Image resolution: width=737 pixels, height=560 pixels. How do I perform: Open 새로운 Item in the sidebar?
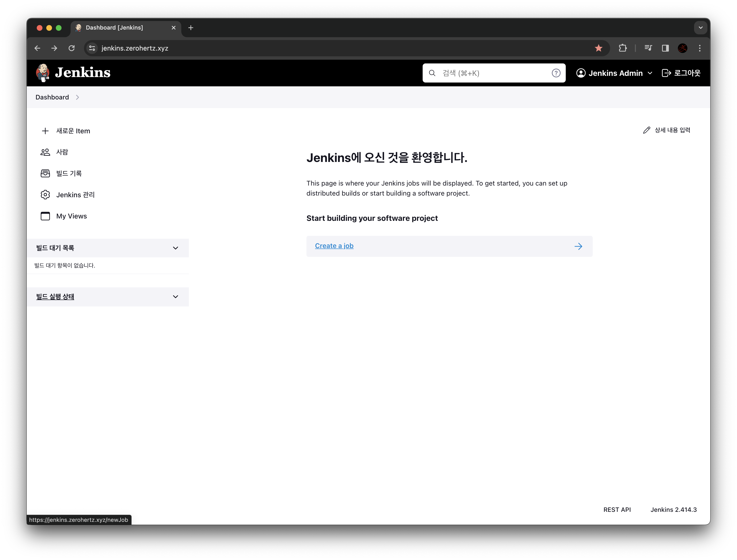[73, 131]
